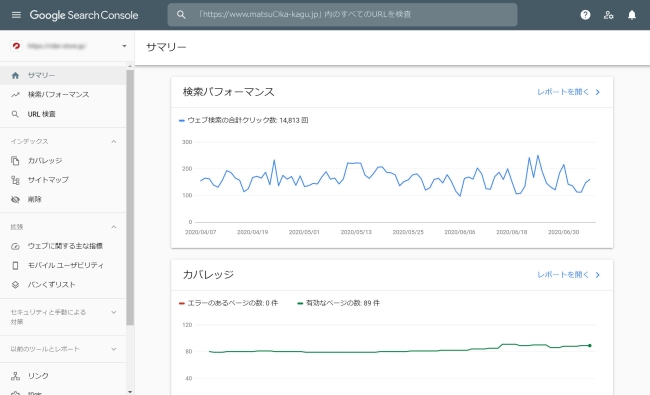Expand the 以前のツールとレポート section

click(114, 349)
